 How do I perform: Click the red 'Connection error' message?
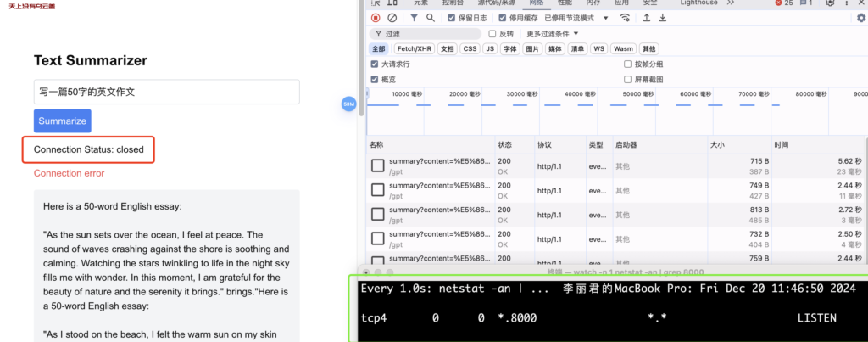69,173
